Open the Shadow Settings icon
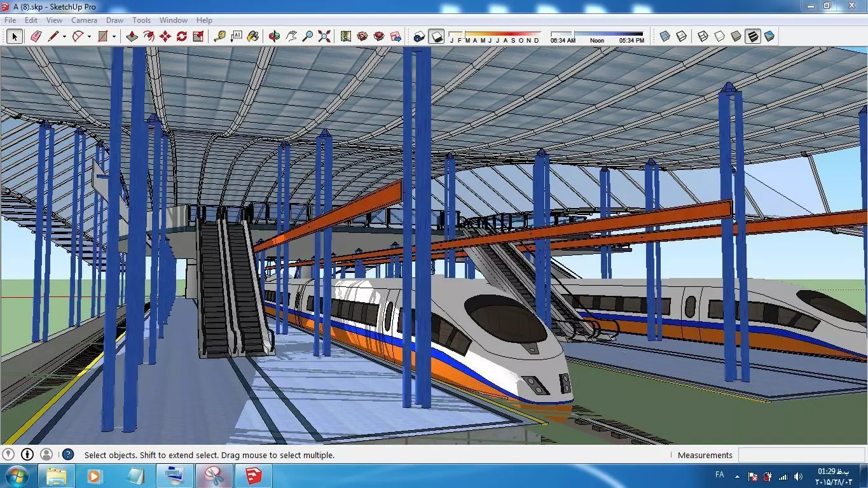The height and width of the screenshot is (488, 868). (419, 36)
